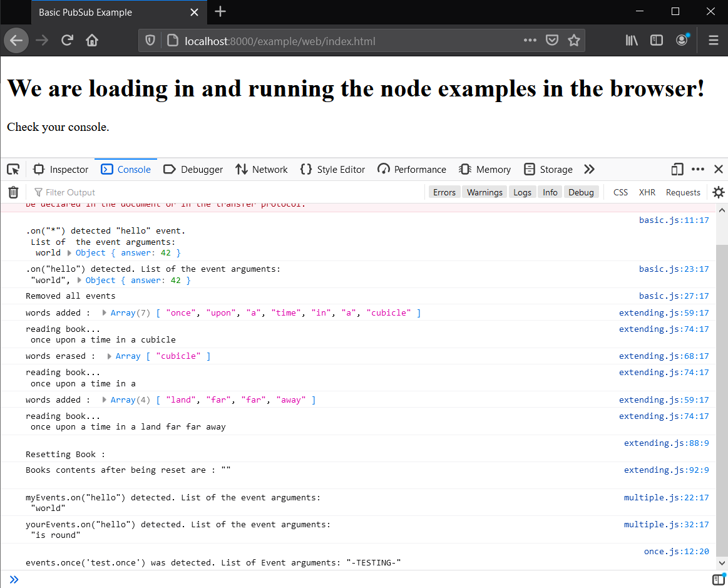This screenshot has height=588, width=728.
Task: Show more devtools tabs chevron
Action: [589, 170]
